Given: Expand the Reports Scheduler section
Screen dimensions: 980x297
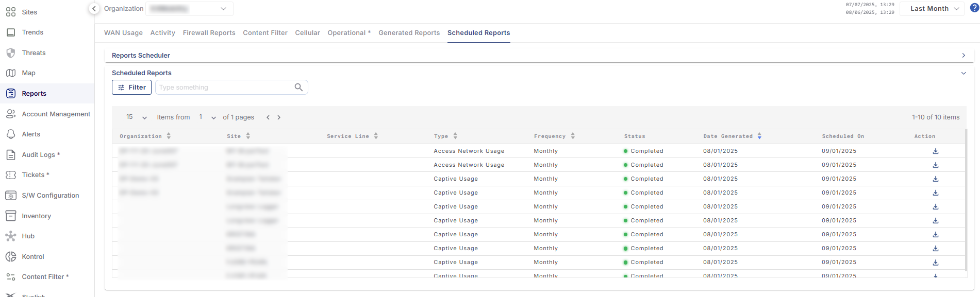Looking at the screenshot, I should (x=963, y=56).
